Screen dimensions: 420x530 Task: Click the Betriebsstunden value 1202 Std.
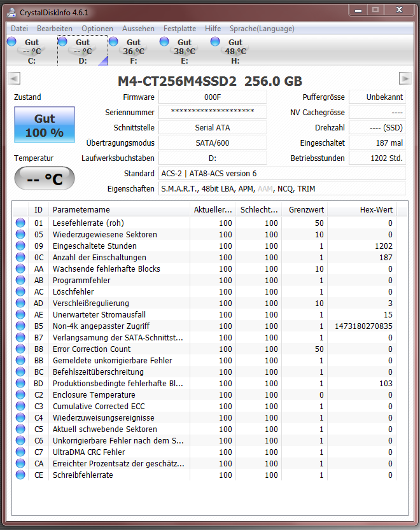click(377, 158)
